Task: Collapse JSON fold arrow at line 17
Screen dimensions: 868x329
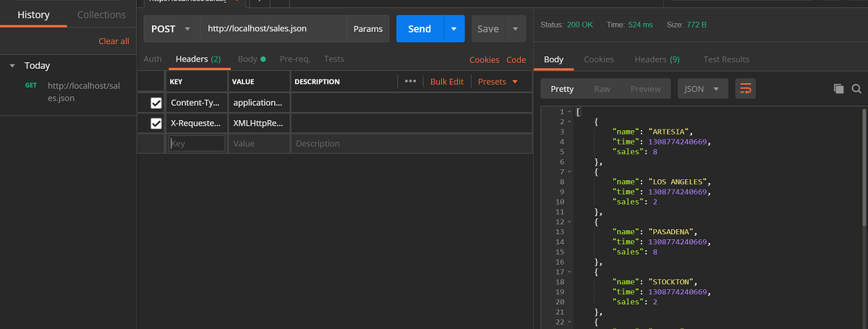Action: [x=569, y=271]
